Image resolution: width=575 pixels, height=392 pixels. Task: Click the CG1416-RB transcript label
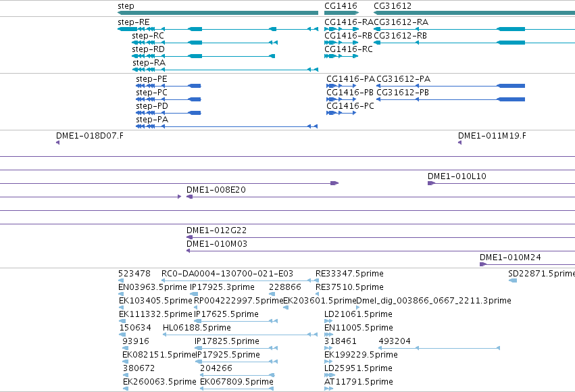pyautogui.click(x=349, y=36)
